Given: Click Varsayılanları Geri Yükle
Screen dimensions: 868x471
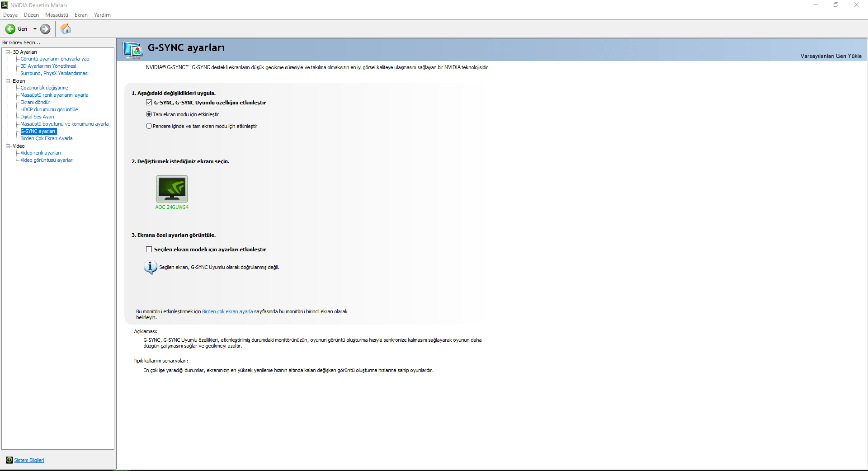Looking at the screenshot, I should 831,56.
